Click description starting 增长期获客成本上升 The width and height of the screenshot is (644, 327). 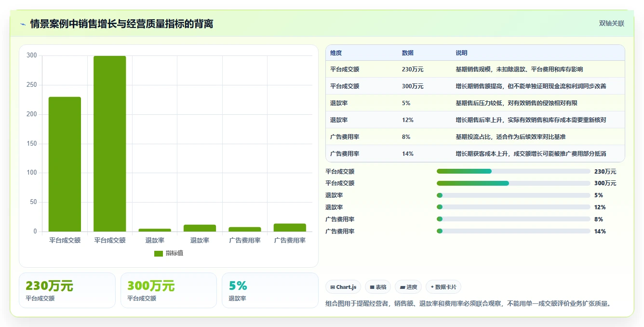[x=531, y=154]
